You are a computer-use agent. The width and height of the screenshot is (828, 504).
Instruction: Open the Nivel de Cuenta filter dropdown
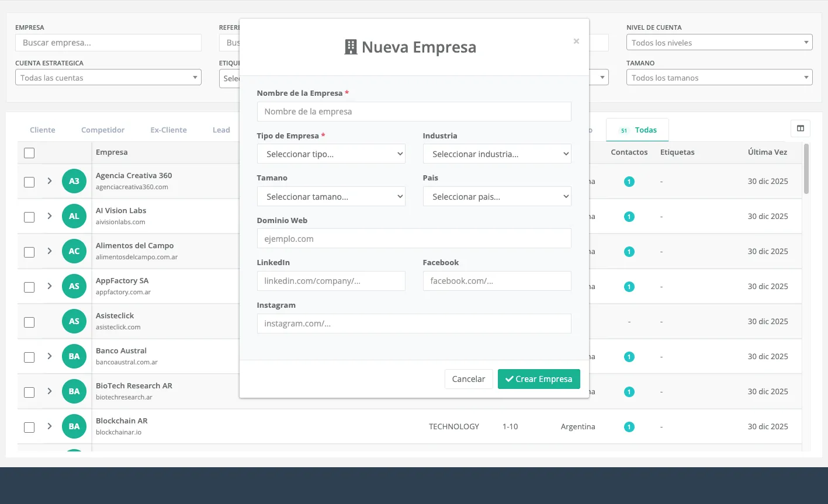click(719, 43)
